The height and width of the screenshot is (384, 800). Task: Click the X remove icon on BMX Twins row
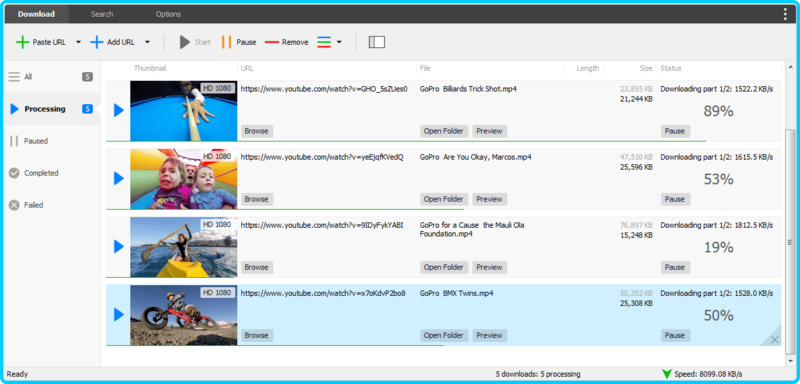pyautogui.click(x=775, y=339)
